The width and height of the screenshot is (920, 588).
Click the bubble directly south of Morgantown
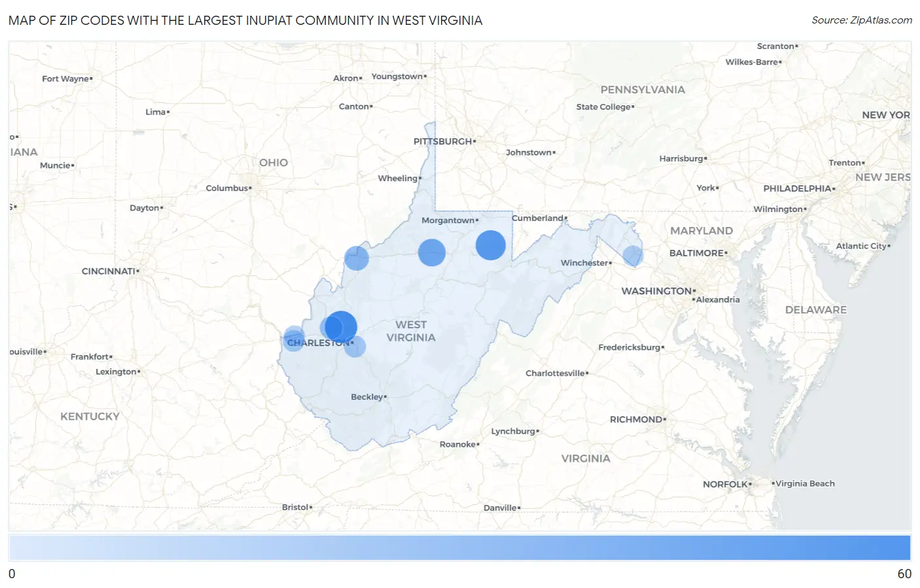click(432, 252)
